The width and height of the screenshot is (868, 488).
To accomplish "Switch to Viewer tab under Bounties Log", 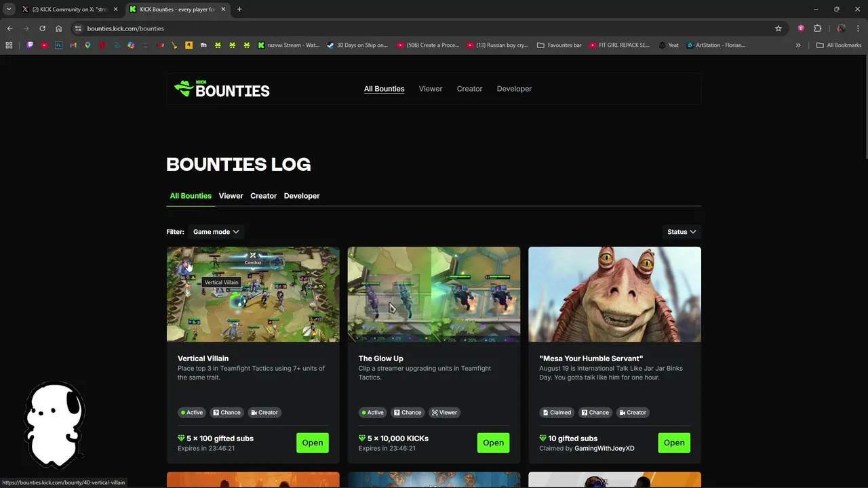I will (231, 196).
